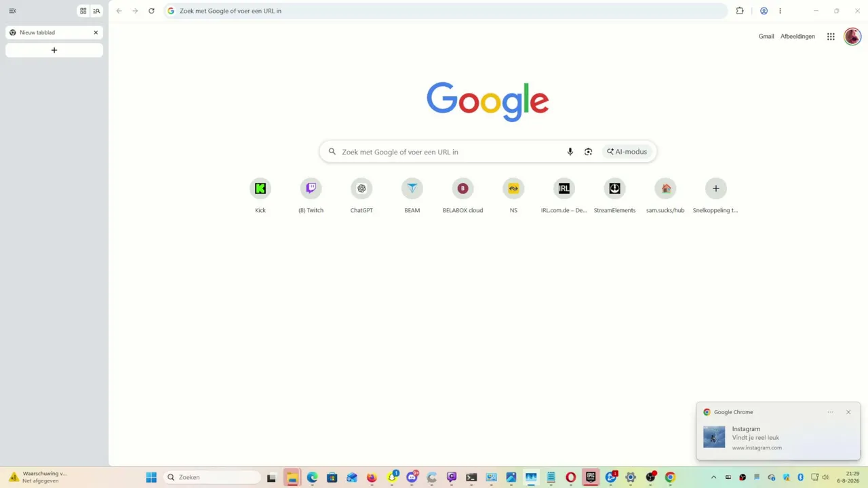Close the Instagram Chrome notification
The image size is (868, 488).
848,412
